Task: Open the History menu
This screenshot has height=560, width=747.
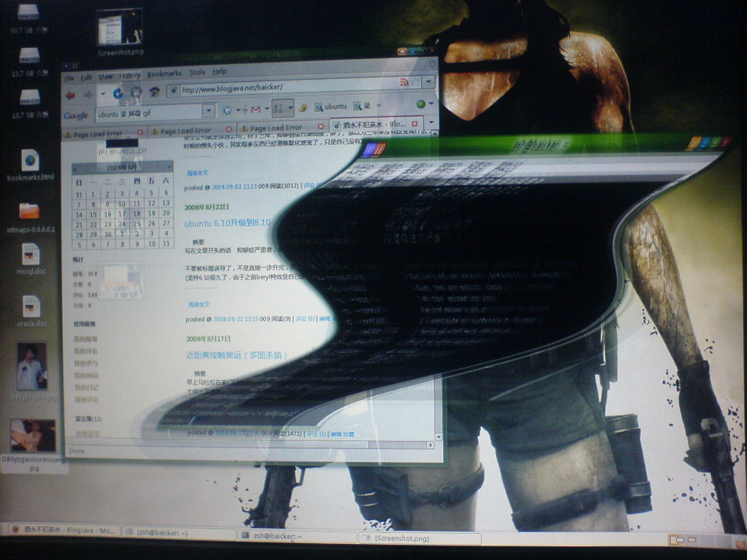Action: [x=130, y=76]
